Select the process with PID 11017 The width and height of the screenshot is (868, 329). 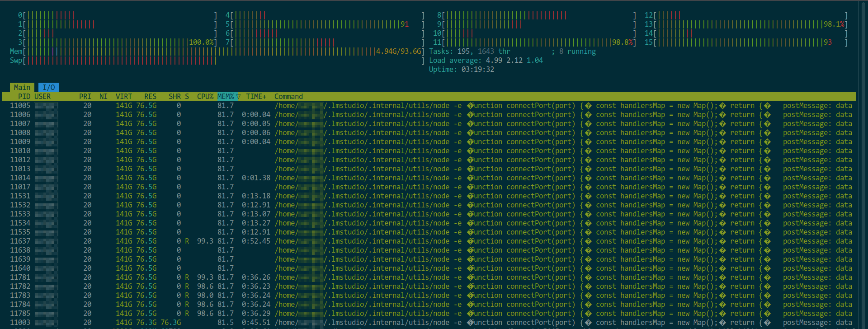coord(429,187)
